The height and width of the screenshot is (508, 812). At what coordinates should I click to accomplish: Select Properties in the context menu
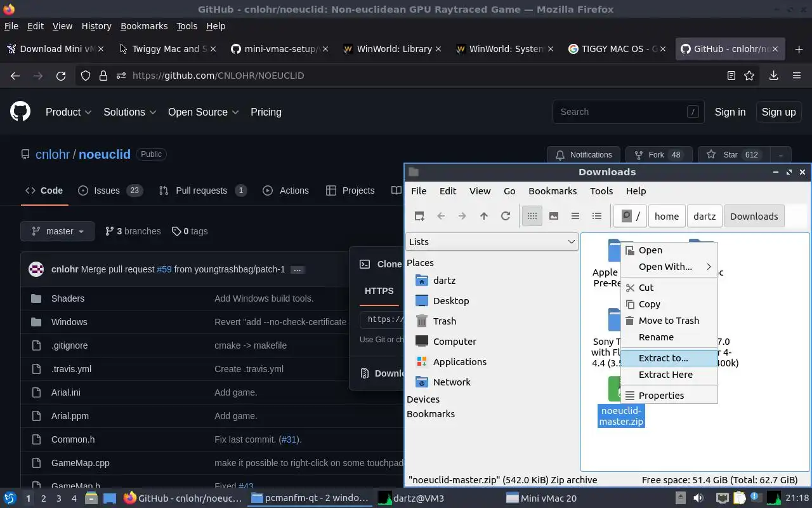[669, 396]
